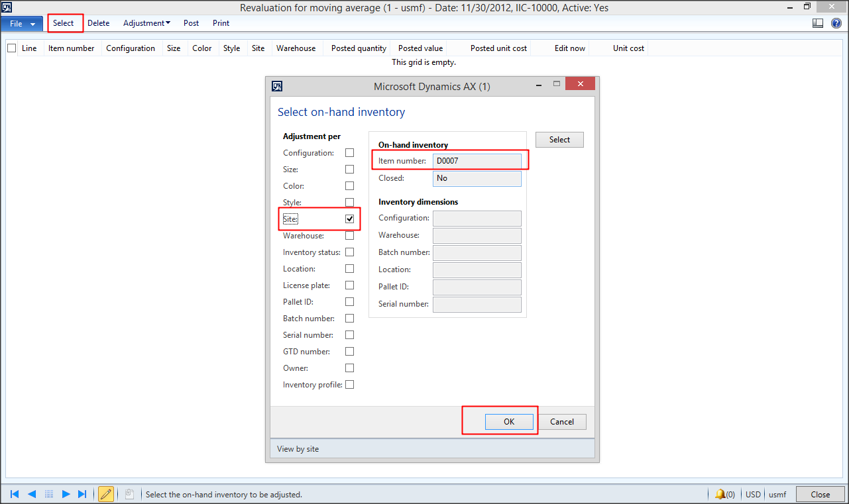Go to previous record arrow icon
The height and width of the screenshot is (504, 849).
[x=32, y=494]
